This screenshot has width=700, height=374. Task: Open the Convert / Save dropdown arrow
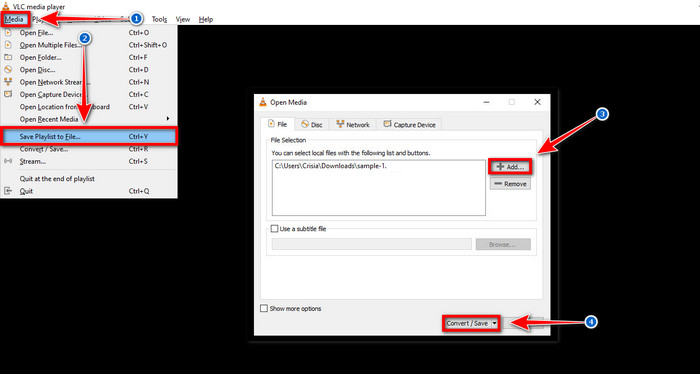coord(494,324)
